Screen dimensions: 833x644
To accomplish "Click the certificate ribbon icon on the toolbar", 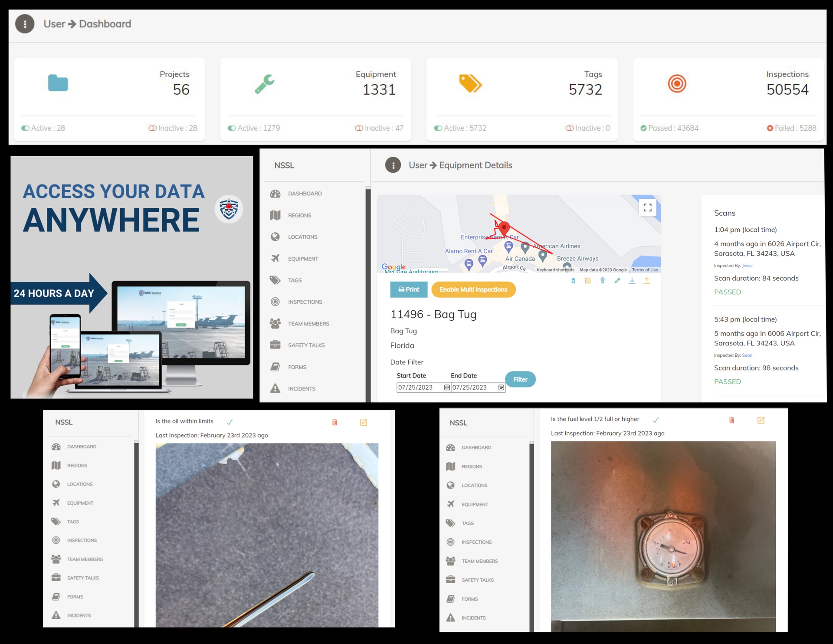I will [x=603, y=281].
